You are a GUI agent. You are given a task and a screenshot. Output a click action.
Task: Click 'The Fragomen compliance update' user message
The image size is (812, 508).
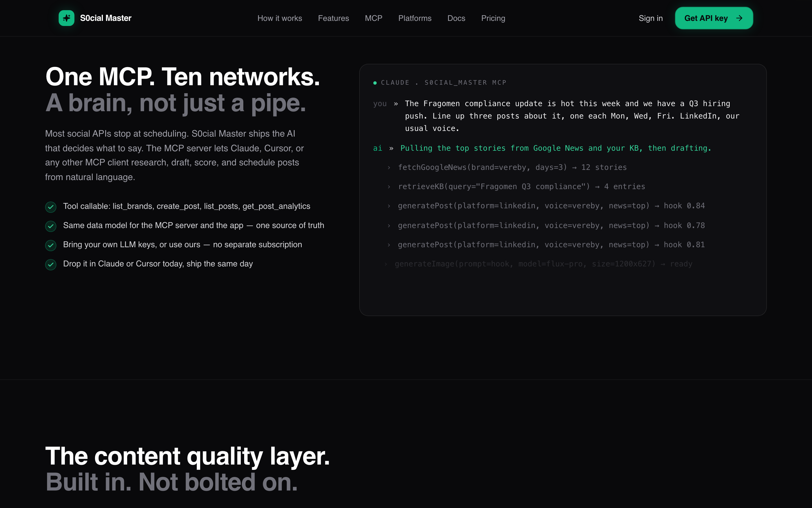tap(572, 116)
